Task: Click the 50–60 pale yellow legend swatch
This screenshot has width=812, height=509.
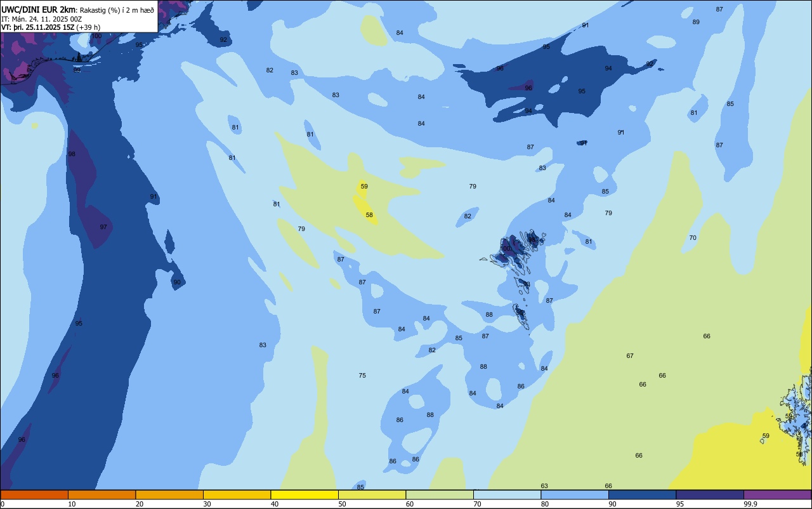Action: (x=372, y=494)
